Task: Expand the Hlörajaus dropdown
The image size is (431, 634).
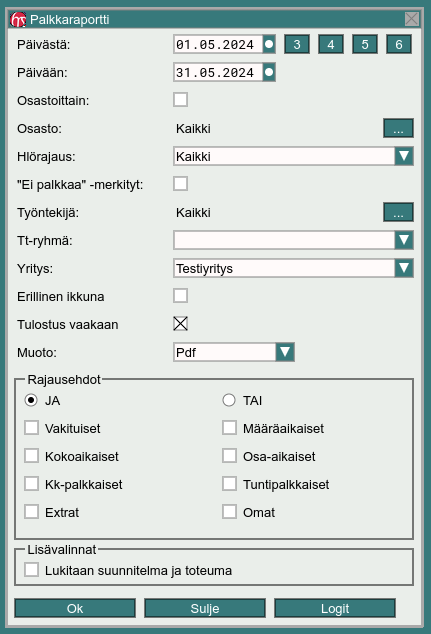Action: click(x=404, y=156)
